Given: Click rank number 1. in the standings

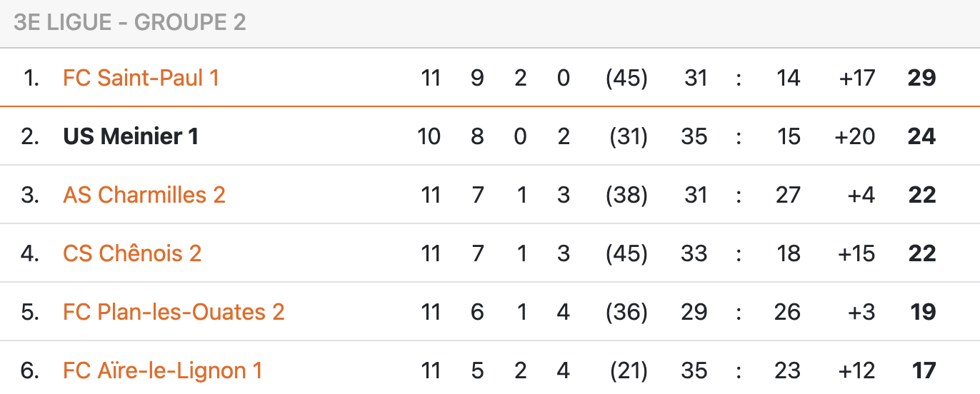Looking at the screenshot, I should (x=31, y=78).
